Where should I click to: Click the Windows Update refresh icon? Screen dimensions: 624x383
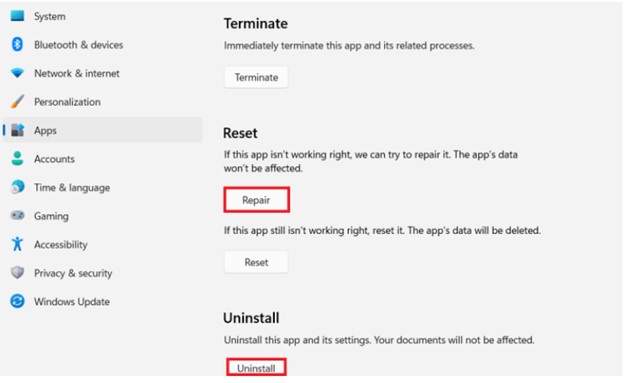click(17, 301)
